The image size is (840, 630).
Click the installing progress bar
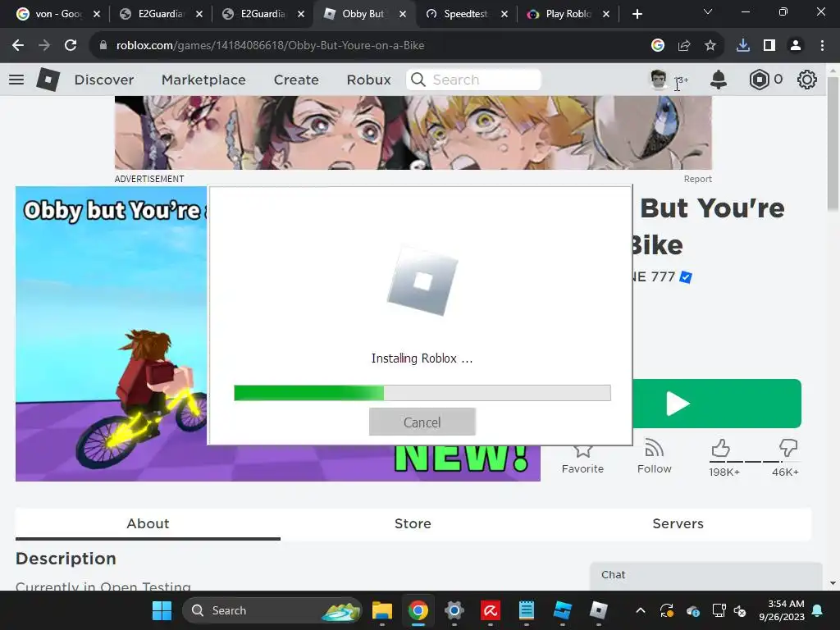[x=422, y=393]
